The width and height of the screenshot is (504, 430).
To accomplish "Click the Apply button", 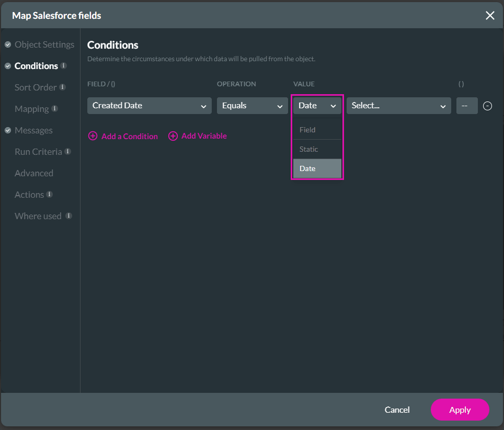I will 460,410.
